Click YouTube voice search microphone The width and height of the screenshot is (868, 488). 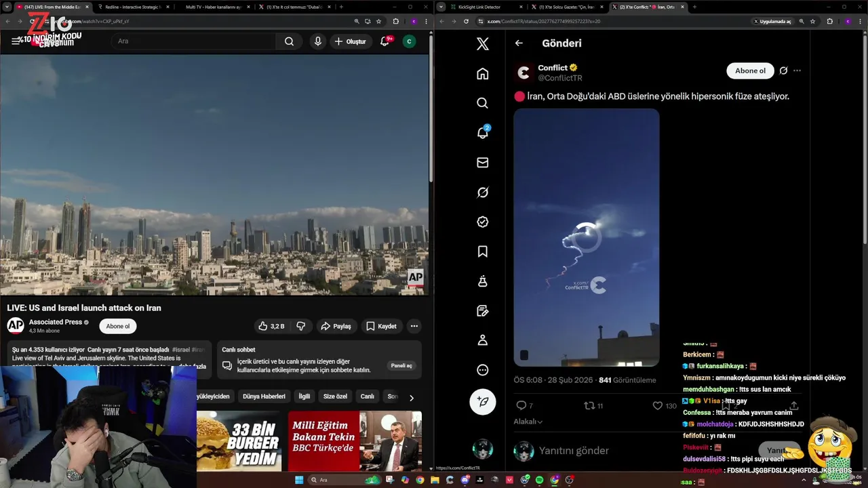317,41
